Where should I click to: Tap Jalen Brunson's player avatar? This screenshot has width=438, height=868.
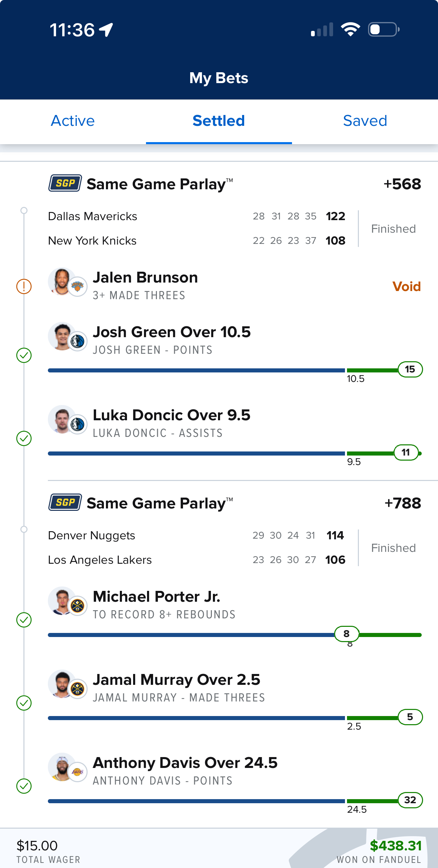(67, 282)
